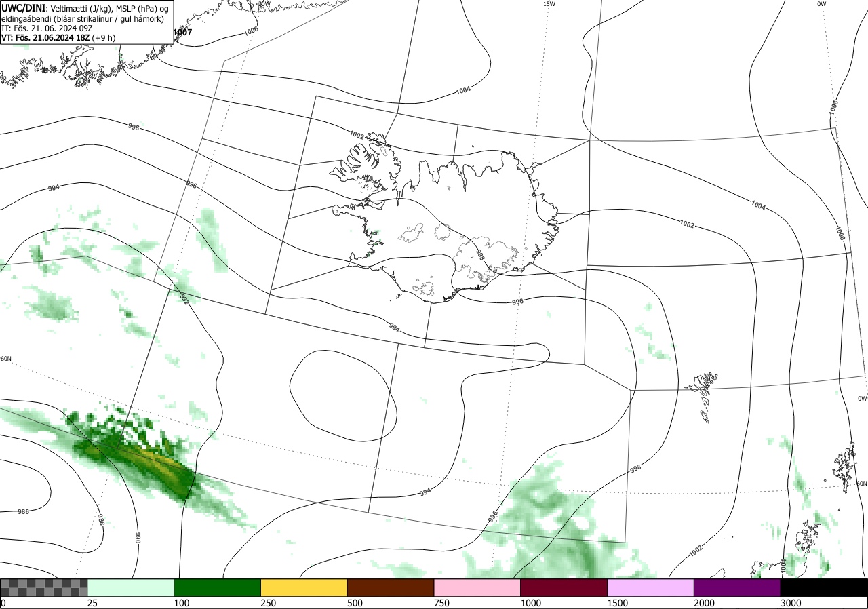Click the legend value "3000"
This screenshot has width=868, height=609.
tap(791, 603)
